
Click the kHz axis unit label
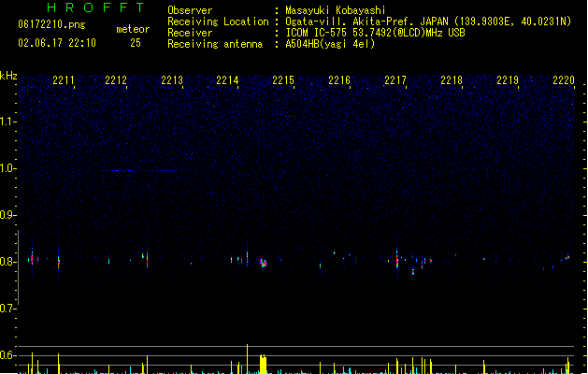pyautogui.click(x=8, y=76)
